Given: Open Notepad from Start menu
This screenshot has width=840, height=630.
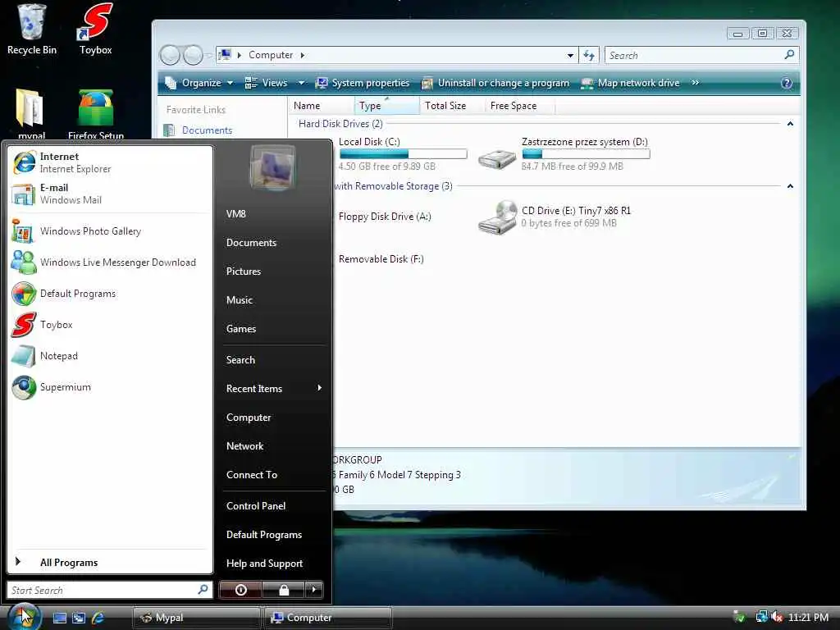Looking at the screenshot, I should click(x=110, y=356).
